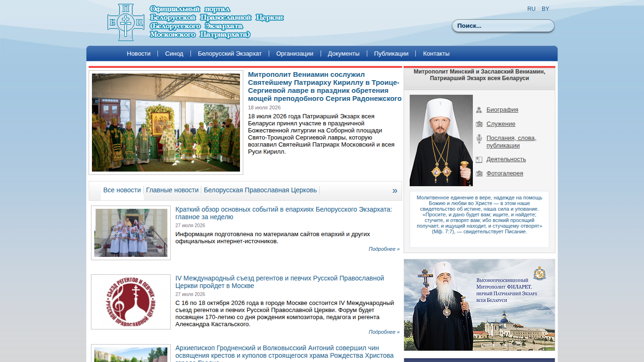The width and height of the screenshot is (644, 362).
Task: Open the Архиепископ Гродненский Антоний article
Action: 284,355
